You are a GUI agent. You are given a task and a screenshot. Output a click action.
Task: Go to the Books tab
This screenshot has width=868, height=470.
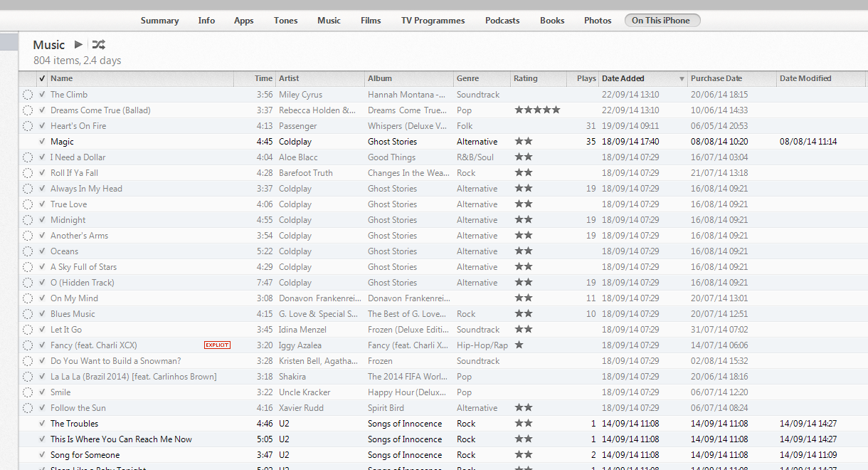pyautogui.click(x=552, y=21)
